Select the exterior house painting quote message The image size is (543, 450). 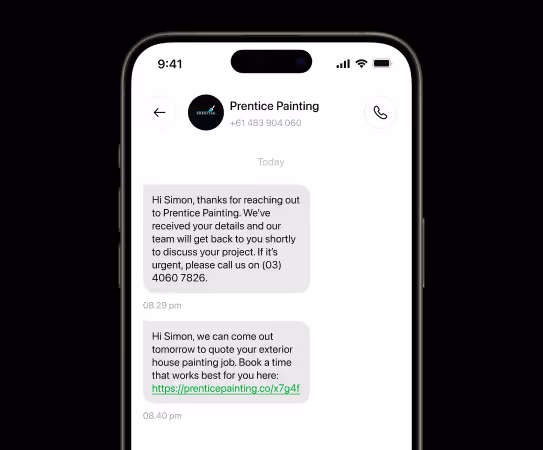pos(226,362)
